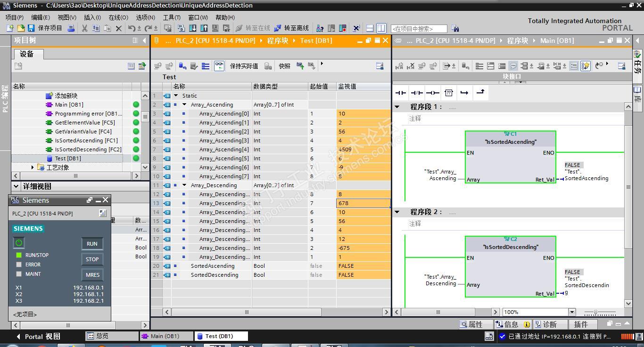644x347 pixels.
Task: Insert an output coil element
Action: (x=433, y=92)
